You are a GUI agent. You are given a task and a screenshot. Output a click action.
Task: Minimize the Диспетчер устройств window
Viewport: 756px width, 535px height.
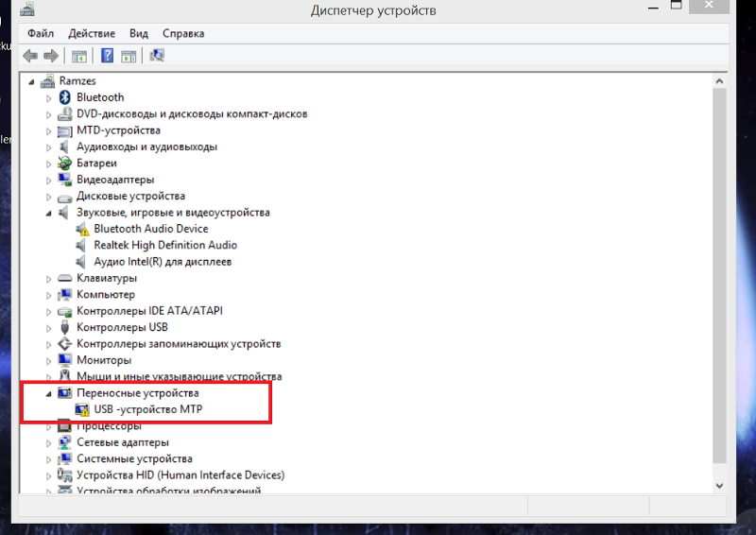point(653,8)
